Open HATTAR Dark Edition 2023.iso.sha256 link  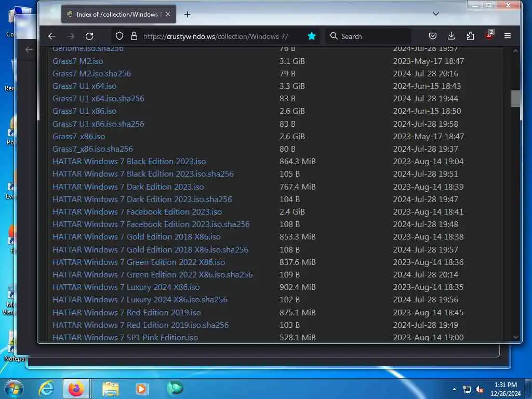pos(142,199)
